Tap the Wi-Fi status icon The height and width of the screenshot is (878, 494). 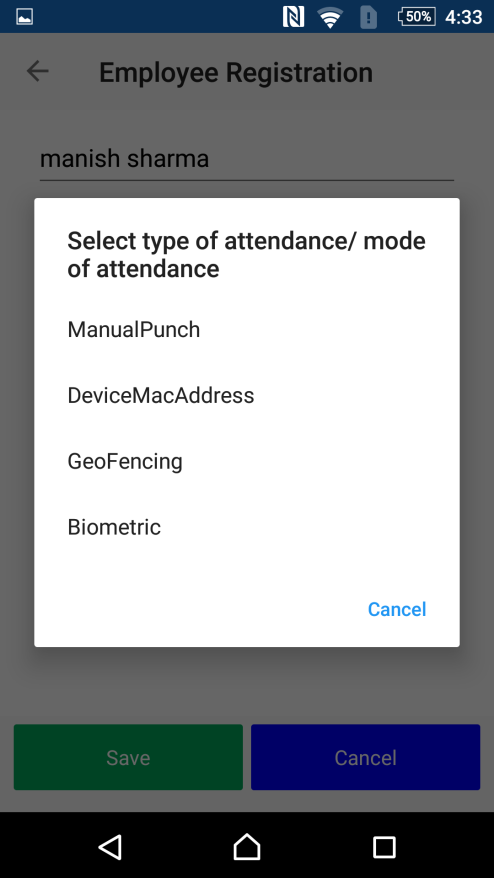click(x=330, y=17)
